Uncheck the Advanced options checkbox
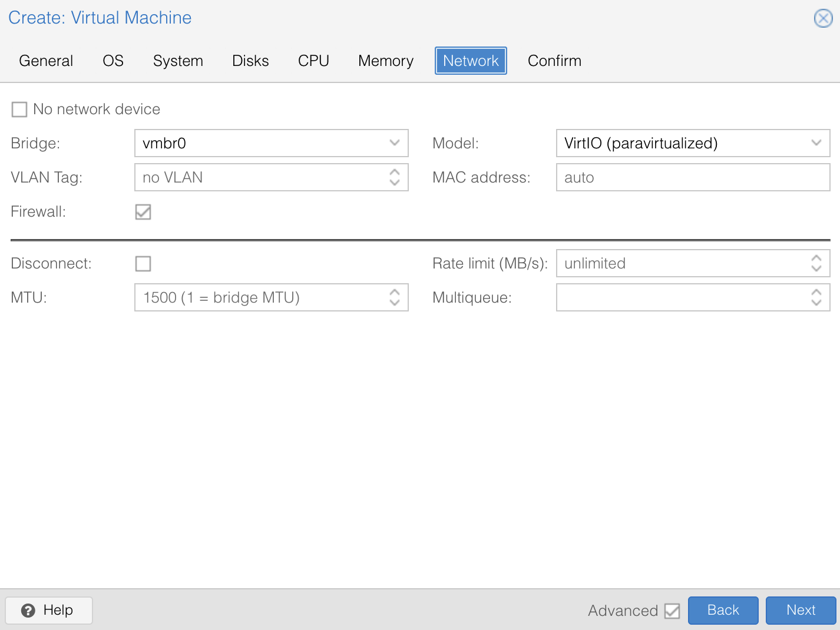The image size is (840, 630). point(672,611)
